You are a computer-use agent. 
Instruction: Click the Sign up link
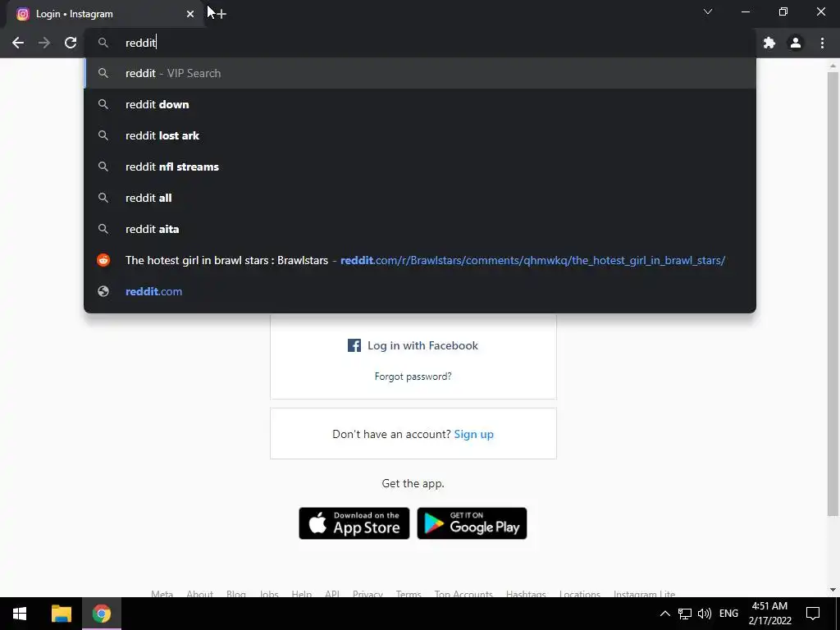point(473,434)
